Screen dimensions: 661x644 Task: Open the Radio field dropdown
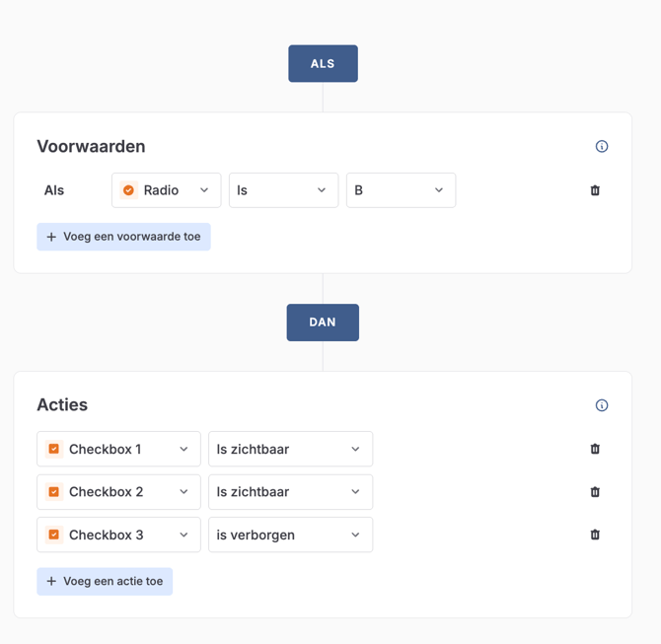[x=166, y=190]
